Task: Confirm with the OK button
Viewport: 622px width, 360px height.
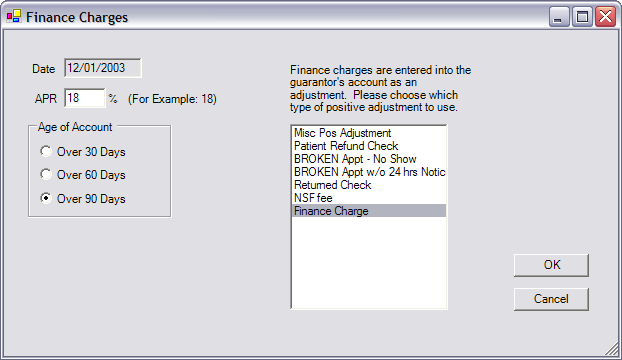Action: 551,265
